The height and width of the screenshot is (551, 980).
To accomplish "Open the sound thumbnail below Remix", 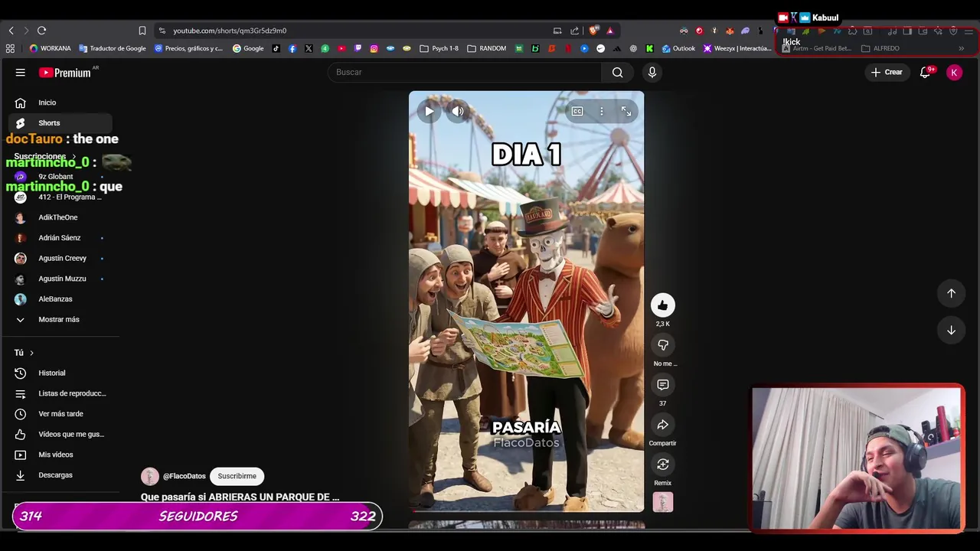I will click(663, 502).
